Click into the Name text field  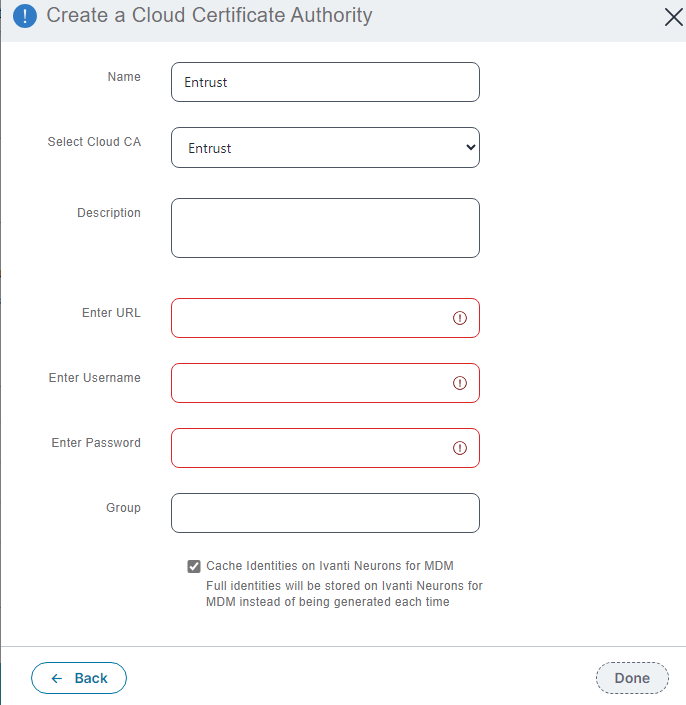(x=325, y=82)
